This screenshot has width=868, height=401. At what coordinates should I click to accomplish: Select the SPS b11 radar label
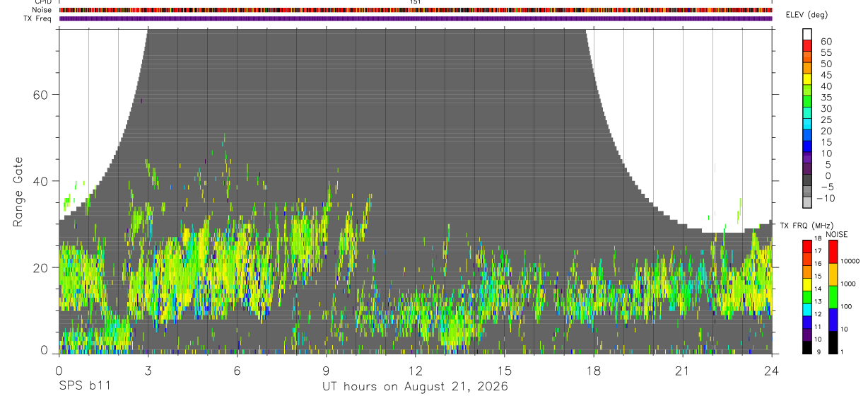point(83,387)
